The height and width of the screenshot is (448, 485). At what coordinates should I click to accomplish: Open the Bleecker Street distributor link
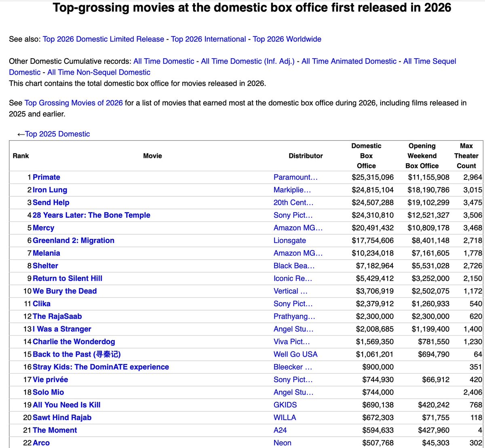293,367
